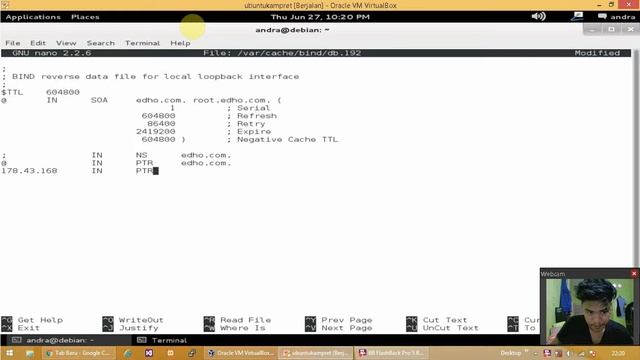Click the Windows Start button
Image resolution: width=640 pixels, height=360 pixels.
click(9, 353)
